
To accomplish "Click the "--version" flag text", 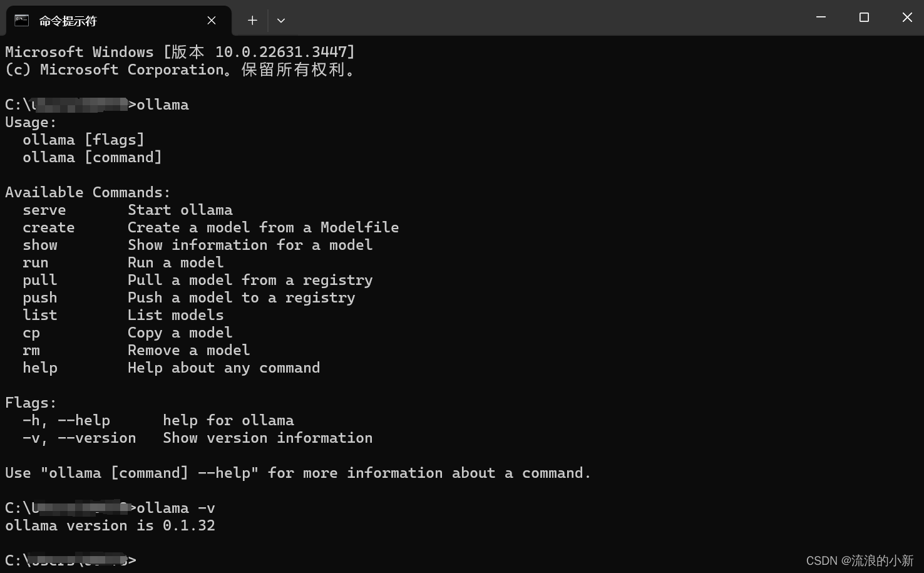I will click(x=96, y=438).
